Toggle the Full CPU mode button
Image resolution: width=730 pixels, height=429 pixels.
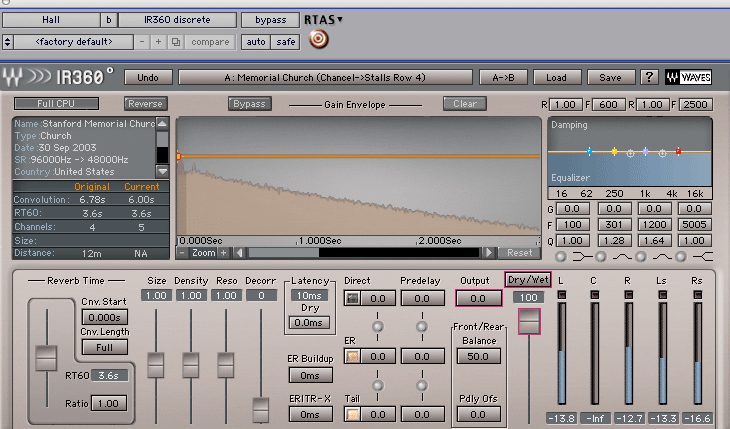55,104
